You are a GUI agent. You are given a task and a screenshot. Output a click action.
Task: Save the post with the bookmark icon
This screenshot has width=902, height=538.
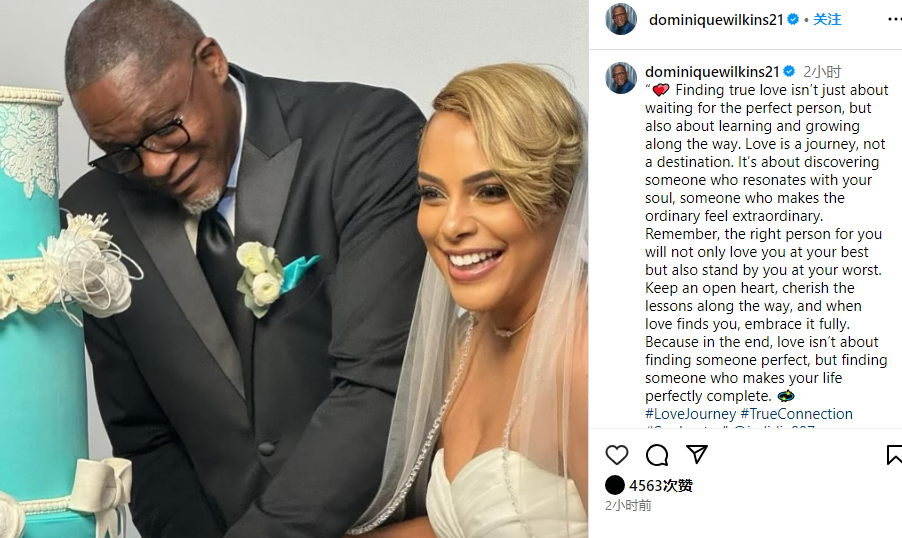point(894,455)
